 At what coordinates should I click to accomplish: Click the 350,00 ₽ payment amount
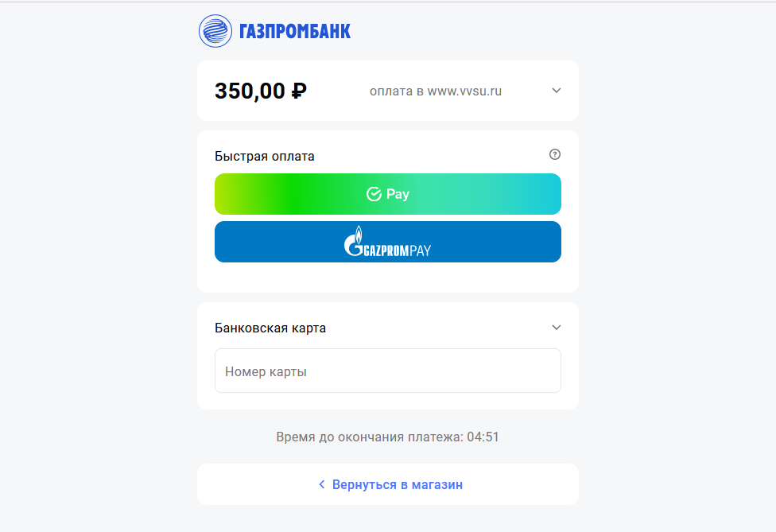pos(261,91)
